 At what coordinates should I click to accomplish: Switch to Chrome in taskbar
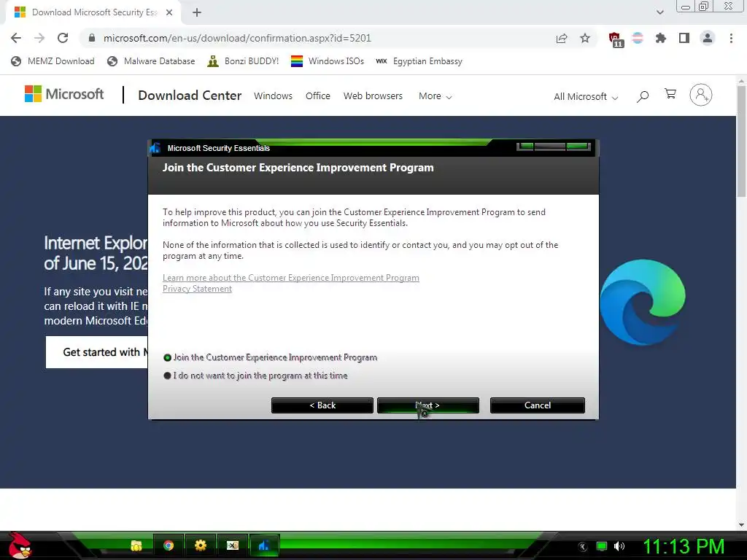[x=169, y=545]
